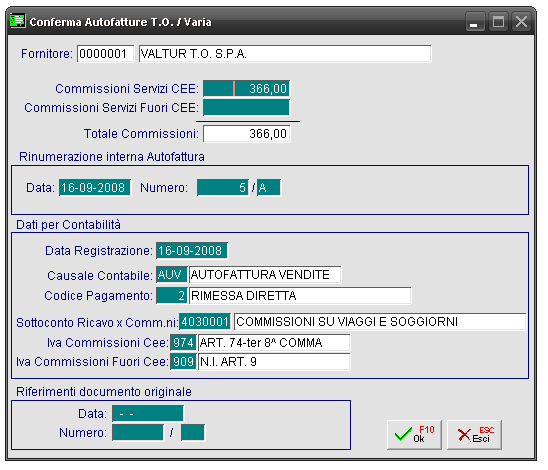The image size is (548, 470).
Task: Edit the Rinumerazione Data field 16-09-2008
Action: pos(95,188)
